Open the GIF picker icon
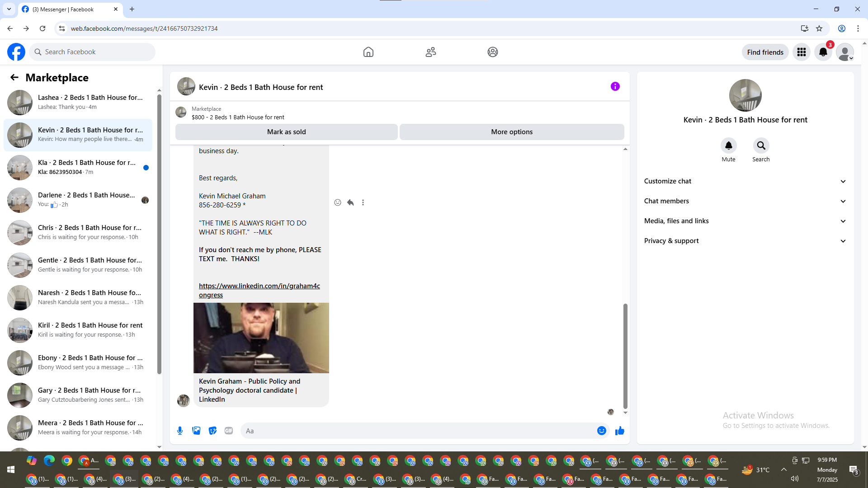 point(229,431)
